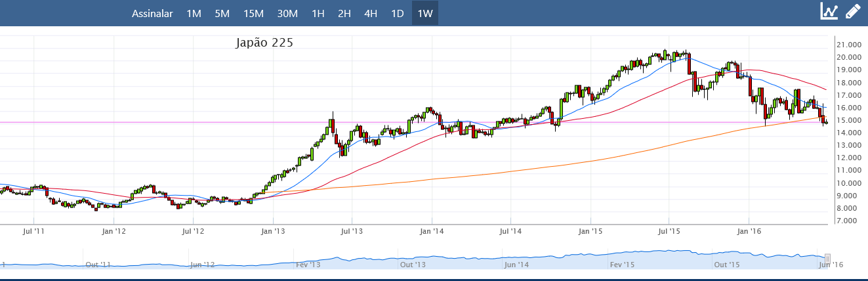Select the 2H timeframe
The width and height of the screenshot is (868, 281).
click(x=344, y=13)
